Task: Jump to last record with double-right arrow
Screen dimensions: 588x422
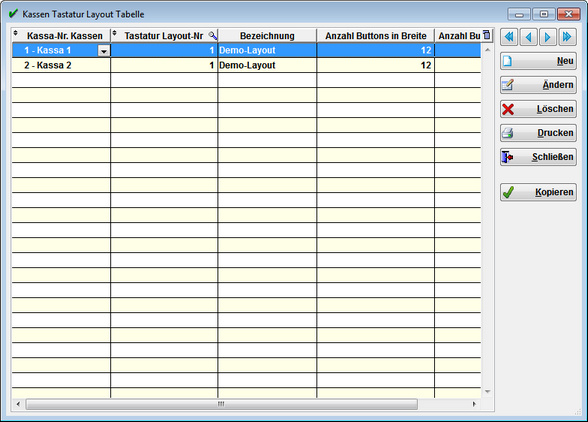Action: [567, 37]
